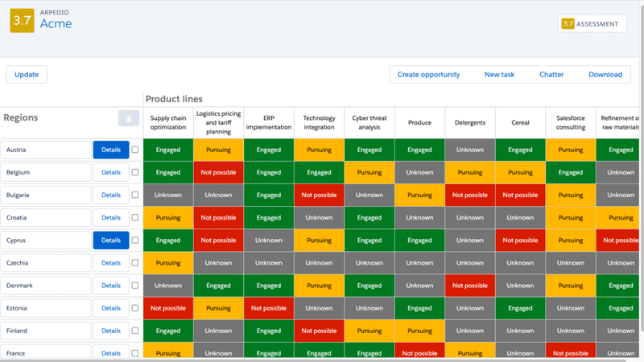
Task: Open Details for Austria
Action: (x=111, y=150)
